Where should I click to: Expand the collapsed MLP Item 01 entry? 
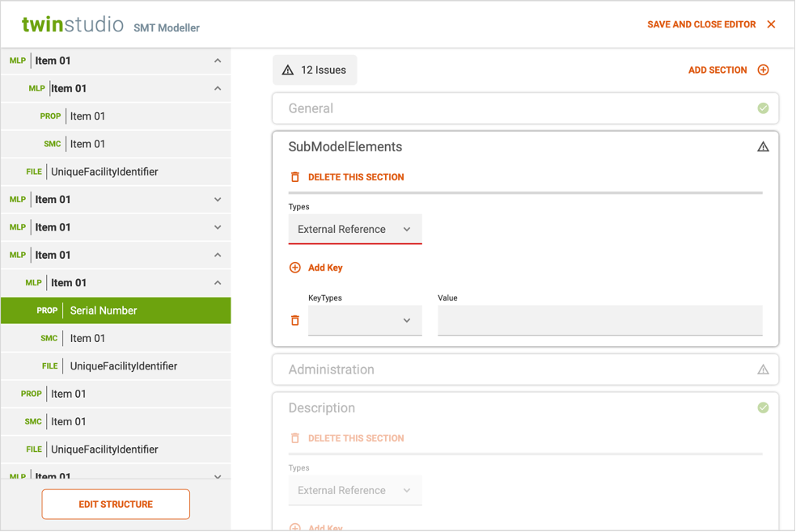217,199
